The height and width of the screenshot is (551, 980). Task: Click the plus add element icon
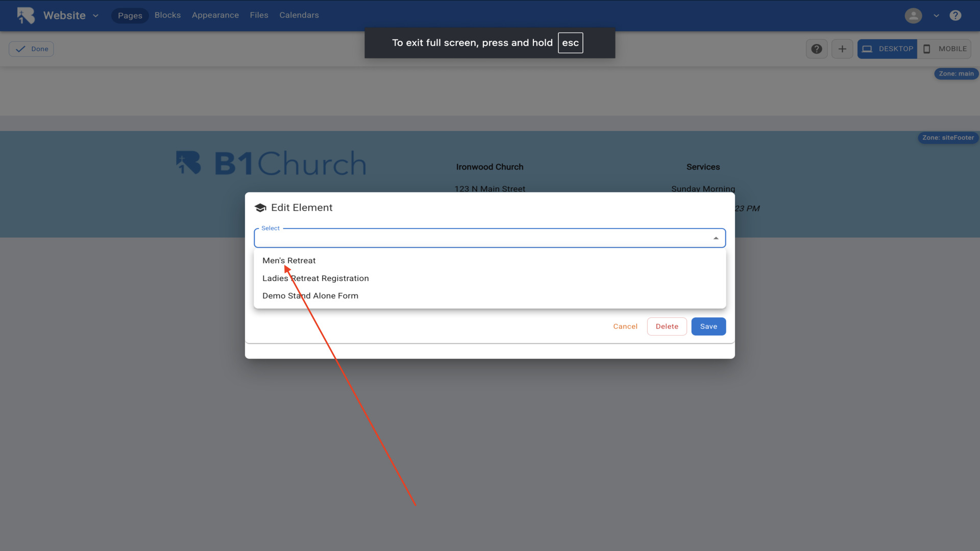click(x=842, y=49)
